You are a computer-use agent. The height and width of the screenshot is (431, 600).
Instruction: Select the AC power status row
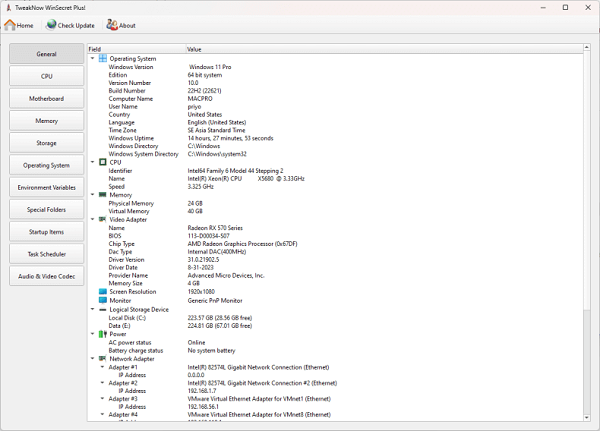point(335,342)
